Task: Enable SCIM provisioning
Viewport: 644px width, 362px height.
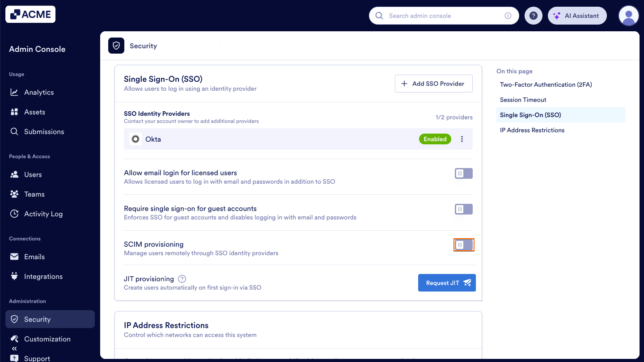Action: tap(464, 244)
